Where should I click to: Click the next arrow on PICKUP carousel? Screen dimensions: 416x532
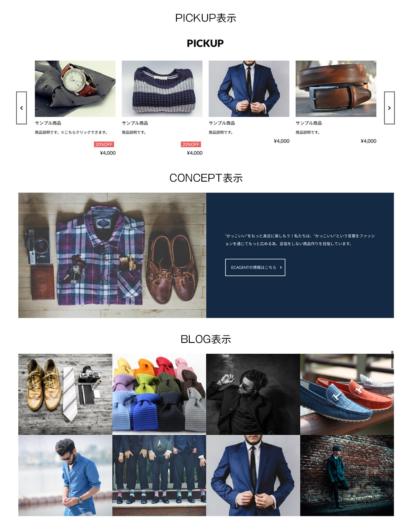coord(389,108)
